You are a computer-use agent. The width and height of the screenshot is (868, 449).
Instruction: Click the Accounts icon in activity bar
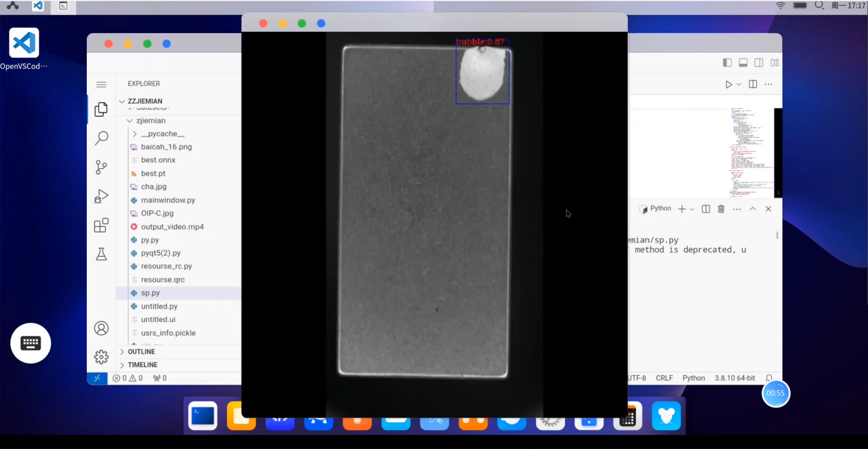[x=101, y=328]
